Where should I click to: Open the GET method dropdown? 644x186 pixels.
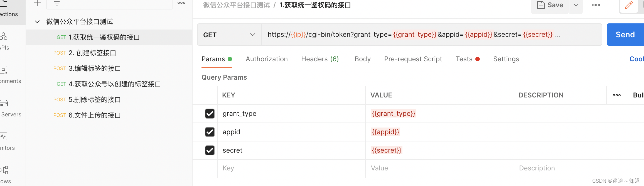pos(229,35)
